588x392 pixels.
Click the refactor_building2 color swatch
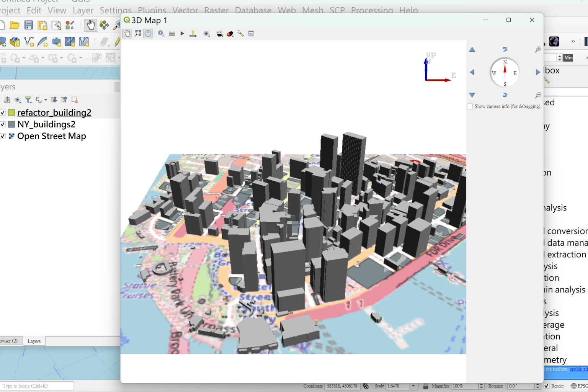[x=11, y=113]
